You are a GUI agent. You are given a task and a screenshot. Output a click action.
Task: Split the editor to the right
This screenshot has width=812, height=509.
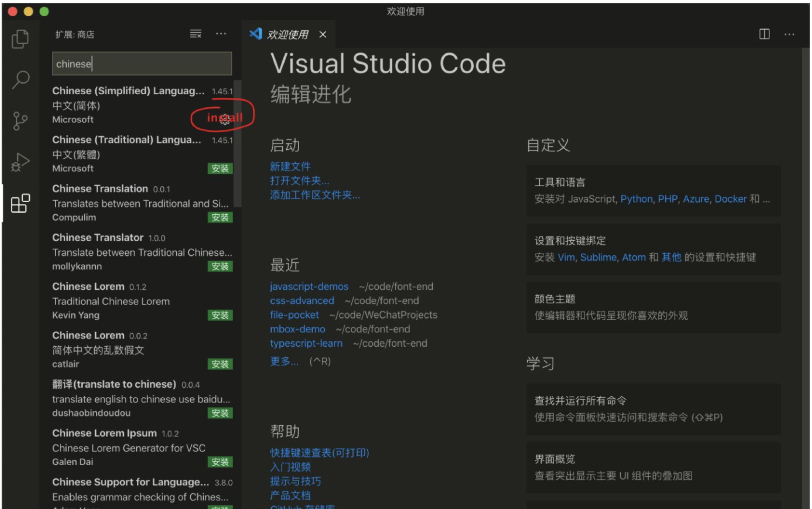764,34
